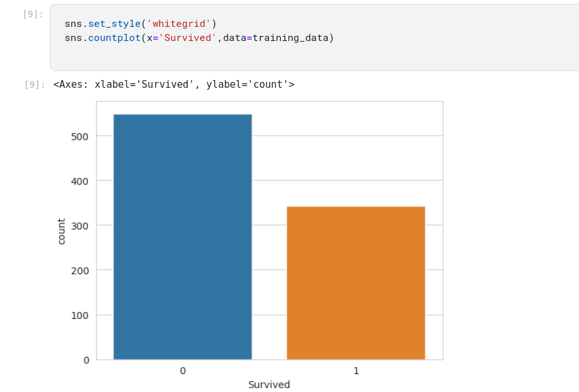Click the 400 tick label on y-axis
Image resolution: width=579 pixels, height=392 pixels.
point(80,181)
